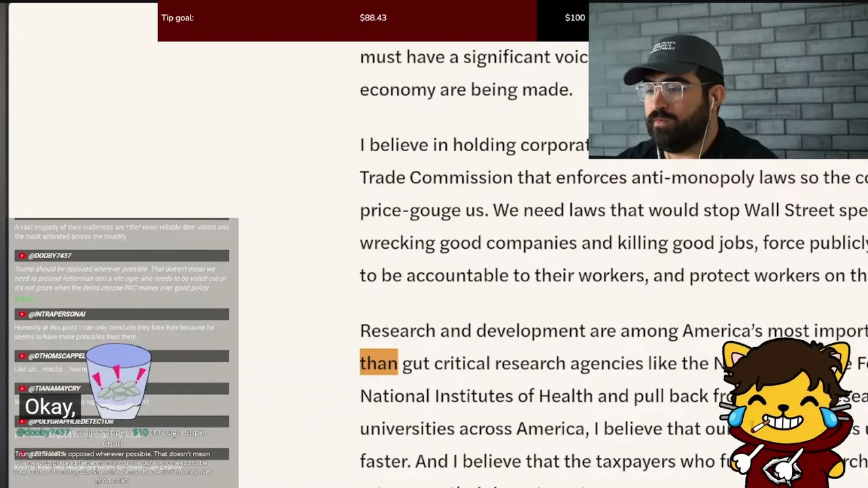The image size is (868, 488).
Task: Select chat username @DTHOMSCAPPEL
Action: click(57, 356)
